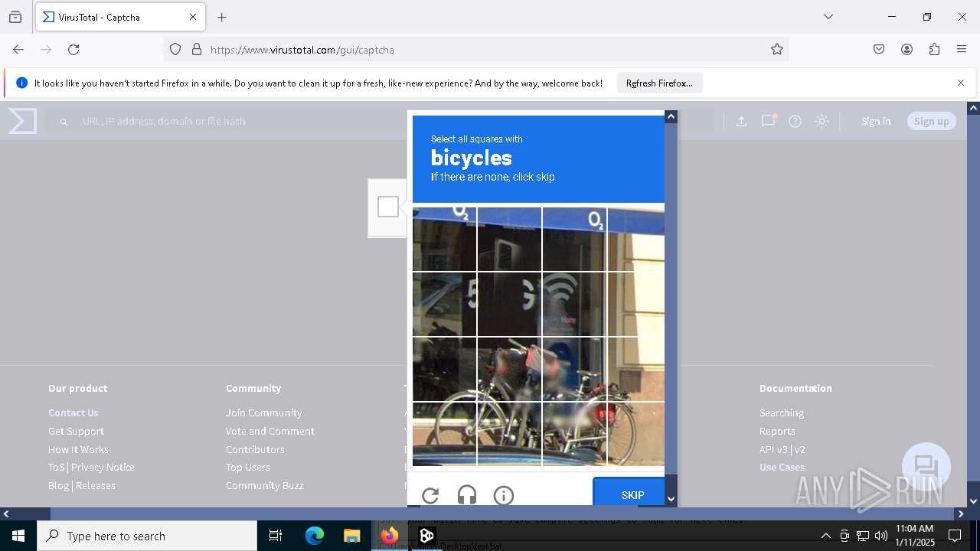Open the Searching documentation link
This screenshot has width=980, height=551.
click(782, 412)
